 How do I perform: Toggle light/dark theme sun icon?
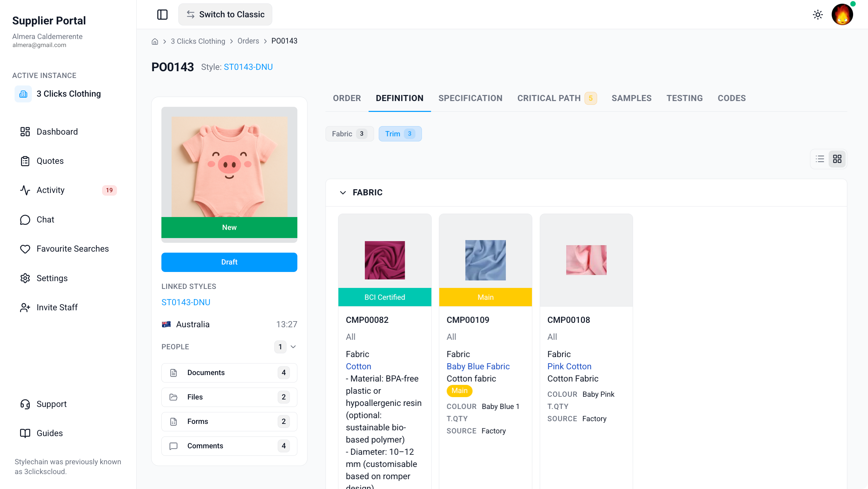point(818,15)
